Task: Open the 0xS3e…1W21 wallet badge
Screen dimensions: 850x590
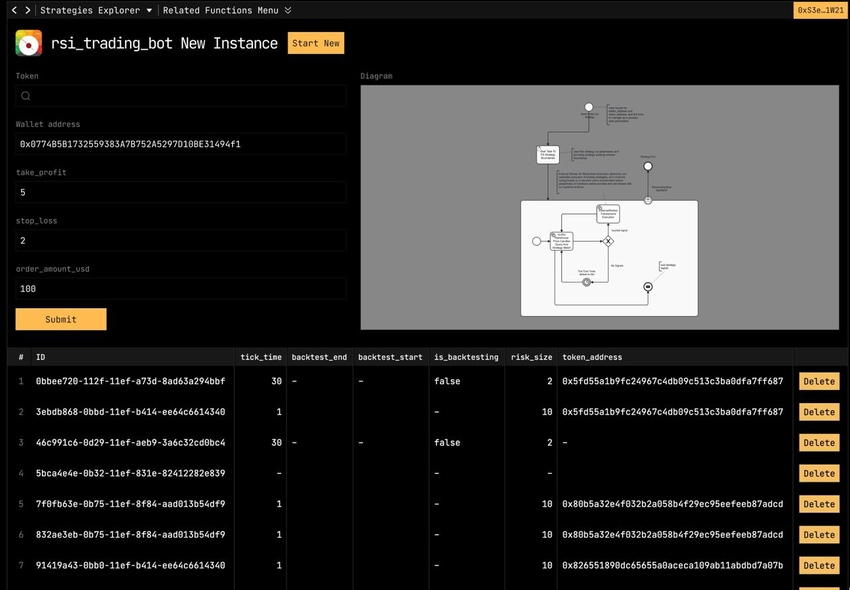Action: point(819,10)
